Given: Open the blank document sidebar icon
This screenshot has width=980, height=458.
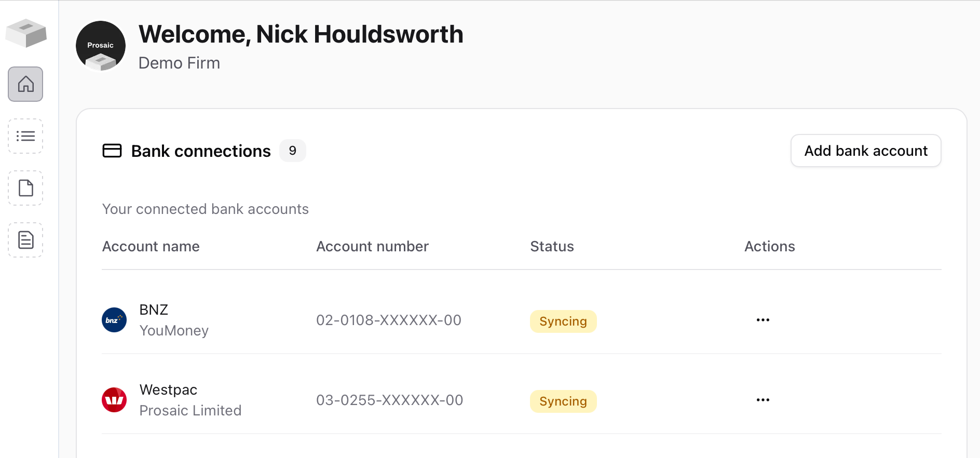Looking at the screenshot, I should click(x=25, y=188).
